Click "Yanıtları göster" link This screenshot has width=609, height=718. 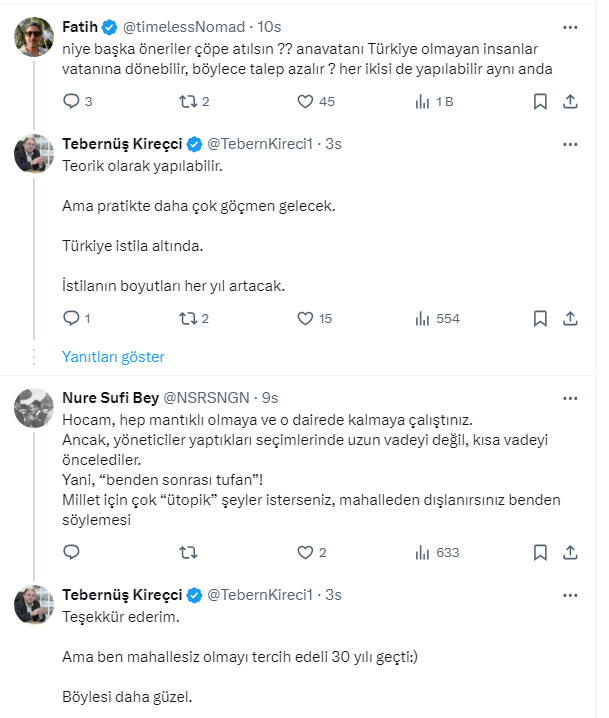tap(113, 356)
